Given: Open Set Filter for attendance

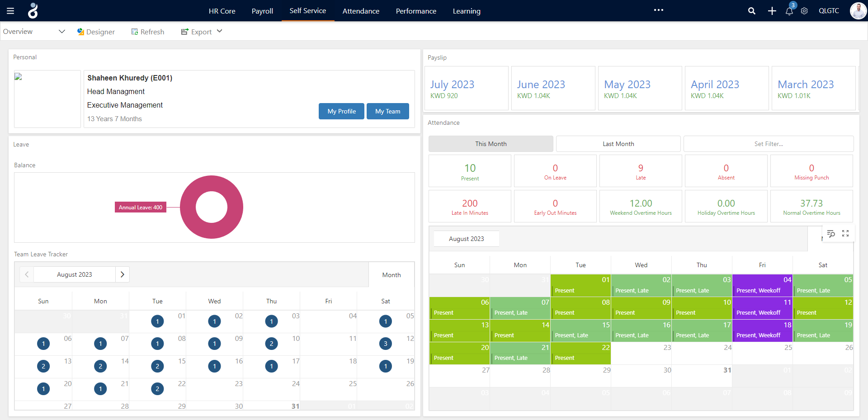Looking at the screenshot, I should click(768, 144).
